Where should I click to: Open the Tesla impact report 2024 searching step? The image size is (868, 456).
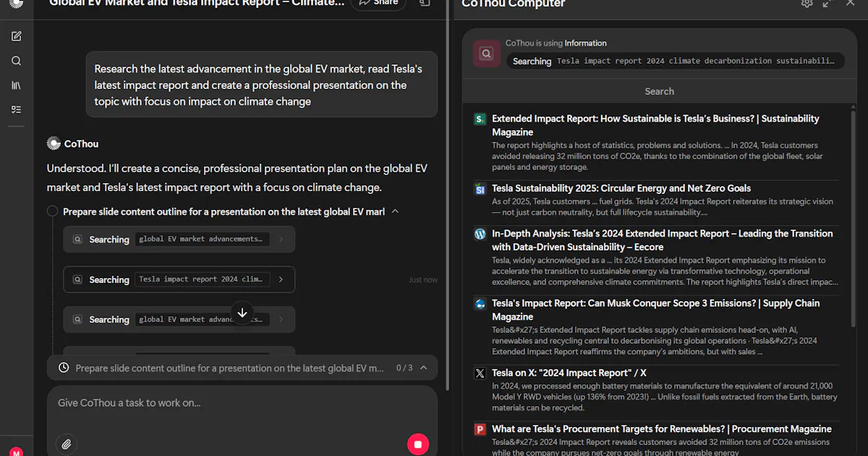coord(179,279)
